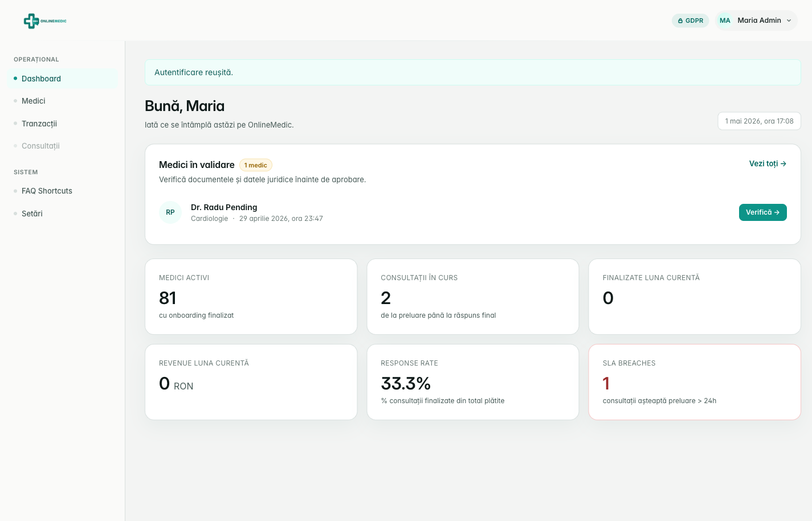Click the Cardiologie specialty text

pos(209,219)
